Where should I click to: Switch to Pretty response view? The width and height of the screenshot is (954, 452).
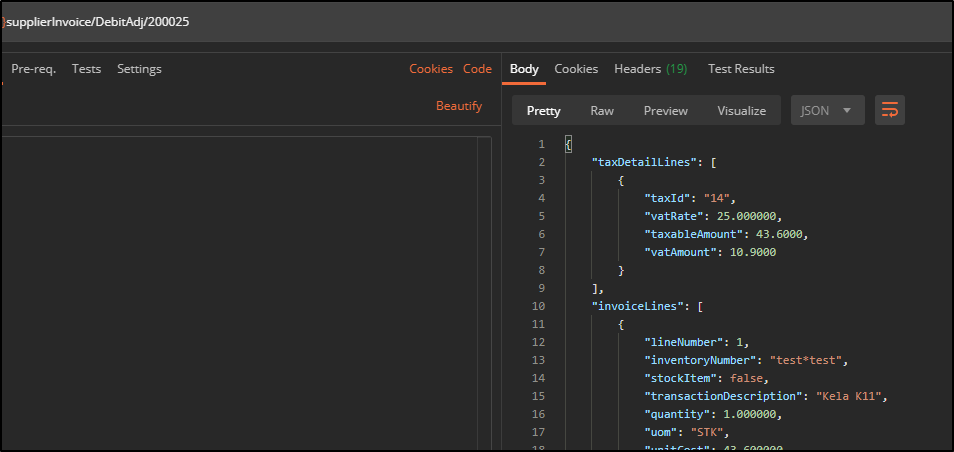coord(543,111)
